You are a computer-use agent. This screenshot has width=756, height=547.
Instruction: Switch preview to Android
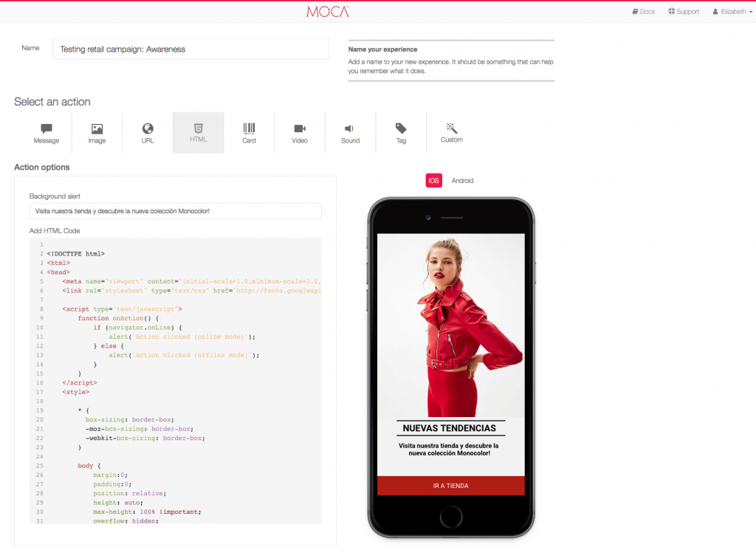[462, 181]
